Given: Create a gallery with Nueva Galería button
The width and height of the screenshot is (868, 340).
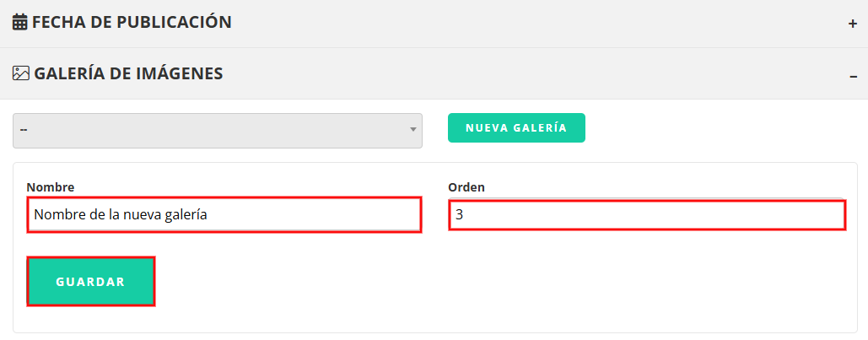Looking at the screenshot, I should point(516,128).
